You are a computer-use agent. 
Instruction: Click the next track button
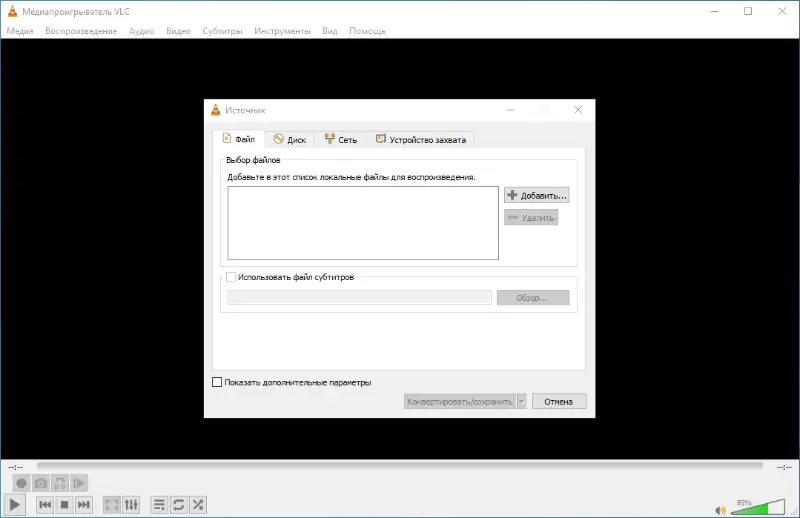coord(84,505)
